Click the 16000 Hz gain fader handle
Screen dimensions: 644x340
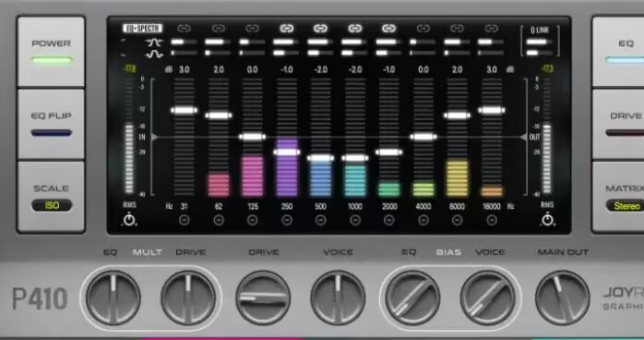click(492, 110)
